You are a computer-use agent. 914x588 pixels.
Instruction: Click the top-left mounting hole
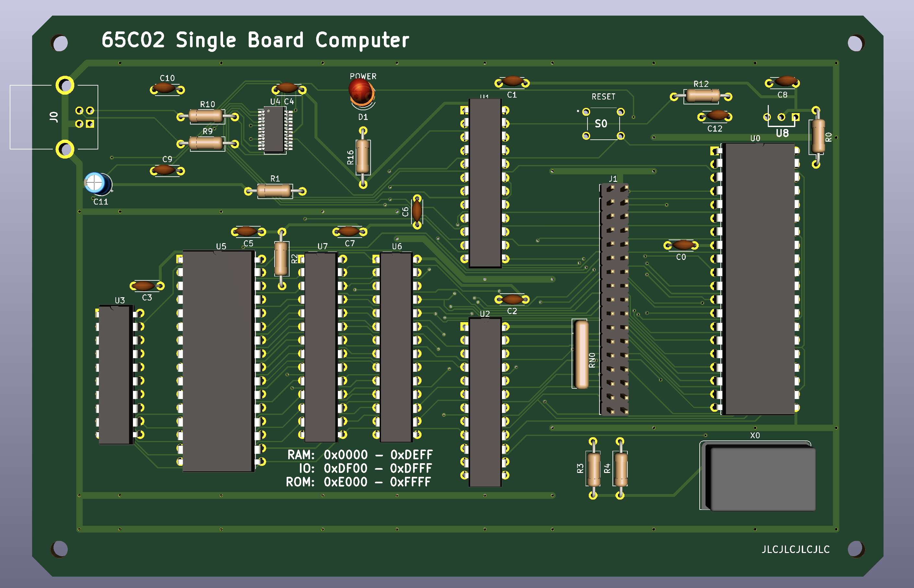[x=60, y=43]
